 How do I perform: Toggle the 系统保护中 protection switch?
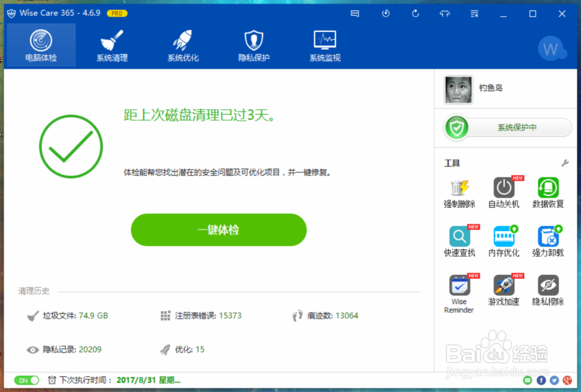click(x=508, y=128)
